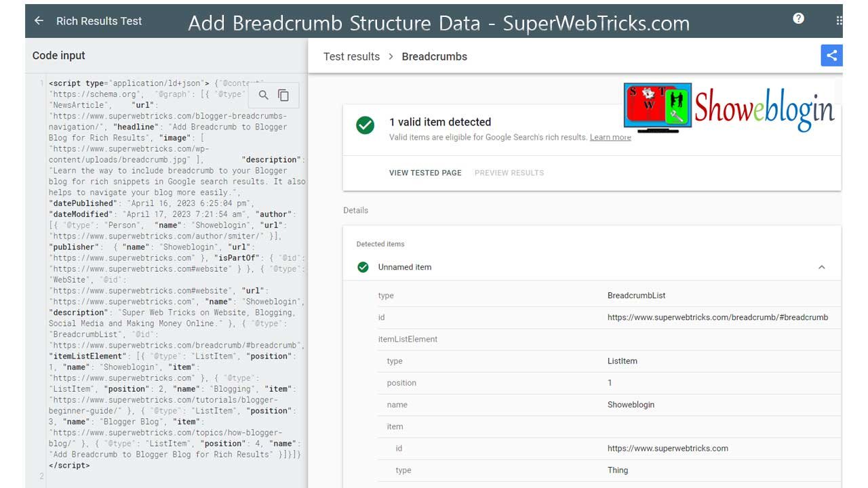Click the Showeblogin logo image
Screen dimensions: 868x488
[x=729, y=107]
